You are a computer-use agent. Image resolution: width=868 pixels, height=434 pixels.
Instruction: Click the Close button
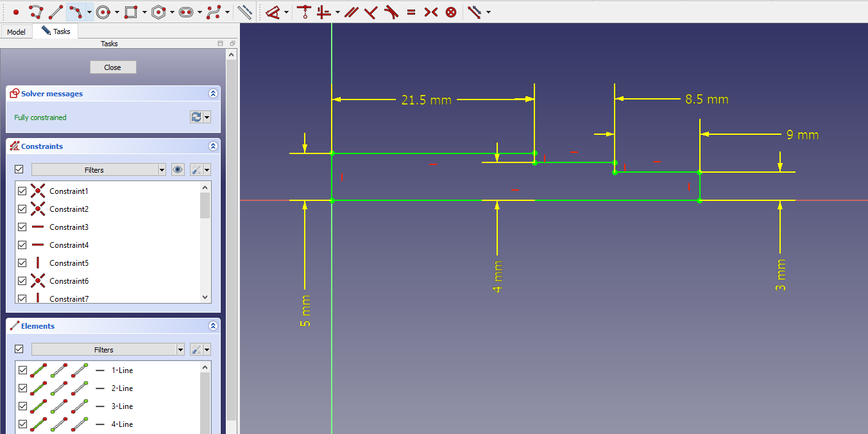(113, 67)
